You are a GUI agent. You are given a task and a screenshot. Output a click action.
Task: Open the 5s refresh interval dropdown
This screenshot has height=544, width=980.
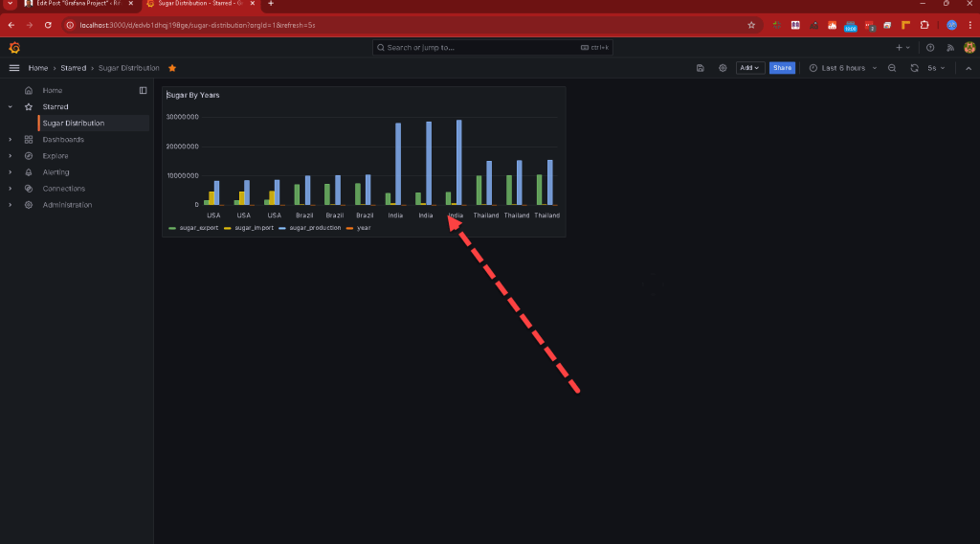(936, 68)
